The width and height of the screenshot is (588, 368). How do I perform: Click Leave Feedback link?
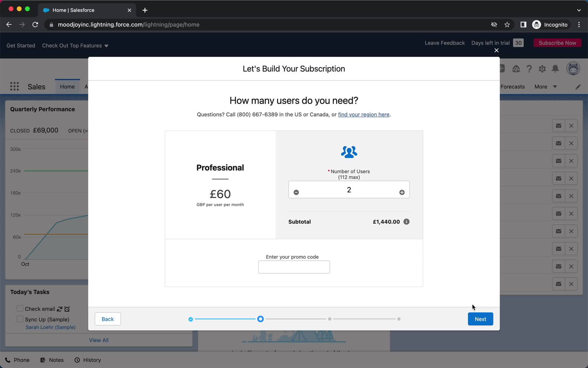click(x=444, y=43)
